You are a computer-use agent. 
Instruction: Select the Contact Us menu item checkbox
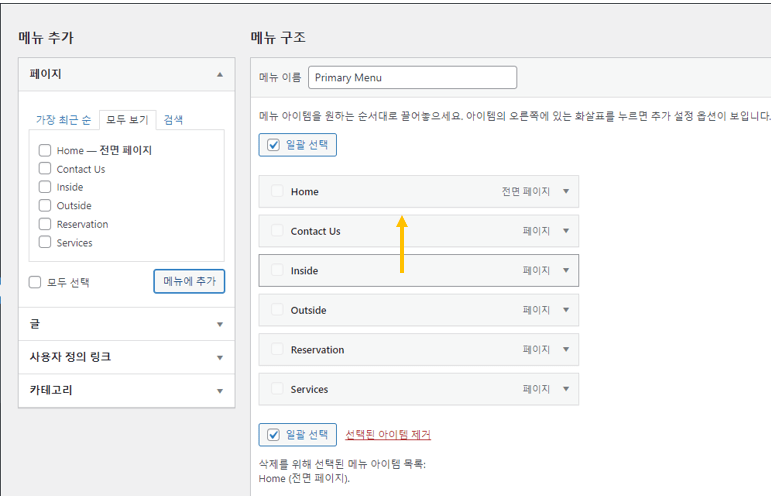click(x=277, y=230)
